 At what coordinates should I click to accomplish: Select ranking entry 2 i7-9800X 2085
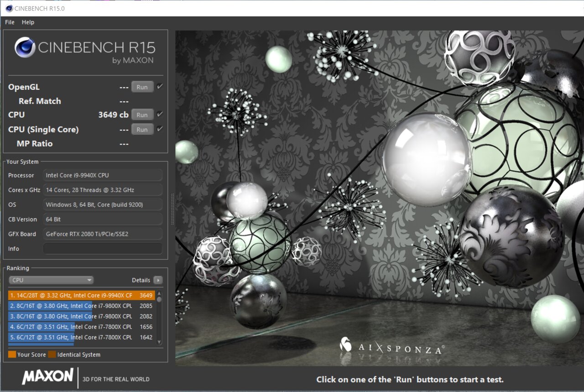82,306
